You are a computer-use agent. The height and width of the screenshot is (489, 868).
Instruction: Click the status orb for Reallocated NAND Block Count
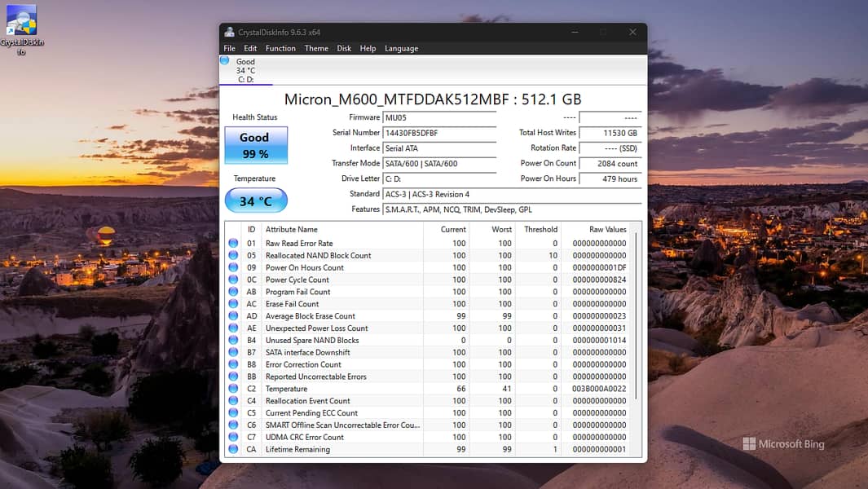233,255
